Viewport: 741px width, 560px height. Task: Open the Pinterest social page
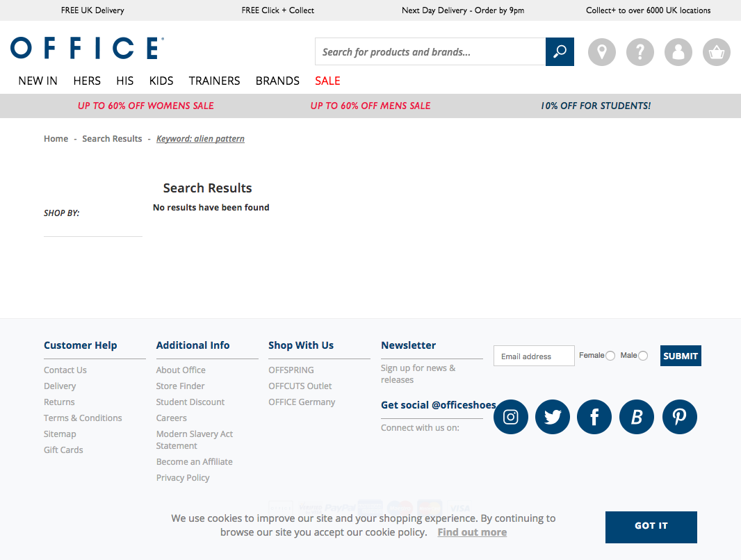[x=679, y=417]
